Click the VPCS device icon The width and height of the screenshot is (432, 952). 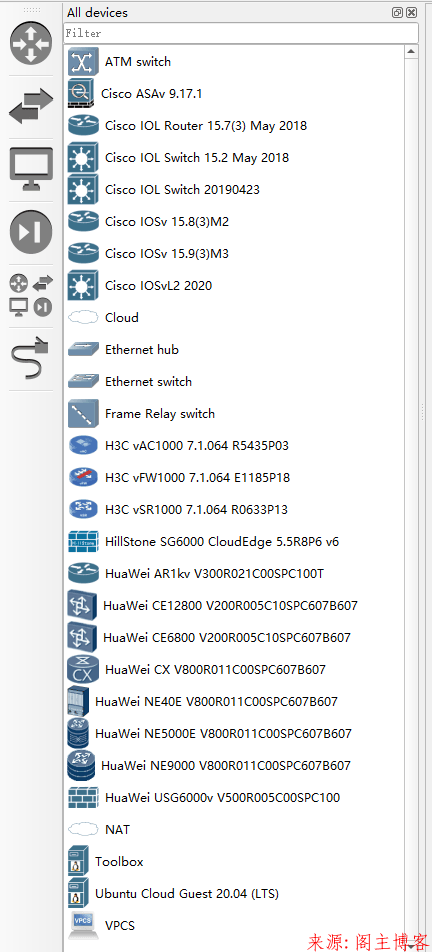[83, 926]
